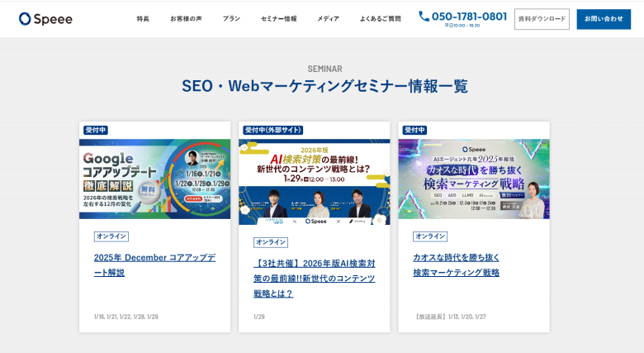Click the phone icon beside 050-1781-0801
The height and width of the screenshot is (353, 644).
[424, 16]
